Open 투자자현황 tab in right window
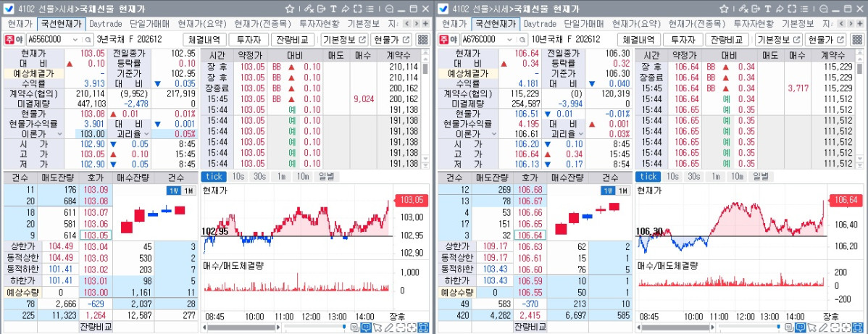 [754, 24]
